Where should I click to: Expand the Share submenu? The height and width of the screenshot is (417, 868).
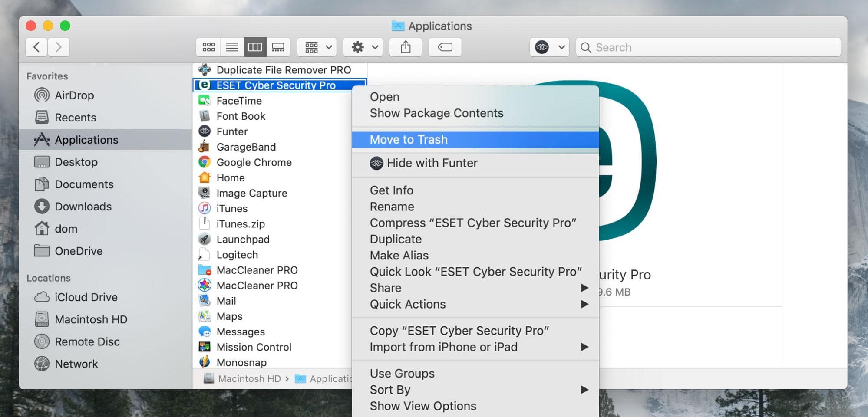point(475,288)
